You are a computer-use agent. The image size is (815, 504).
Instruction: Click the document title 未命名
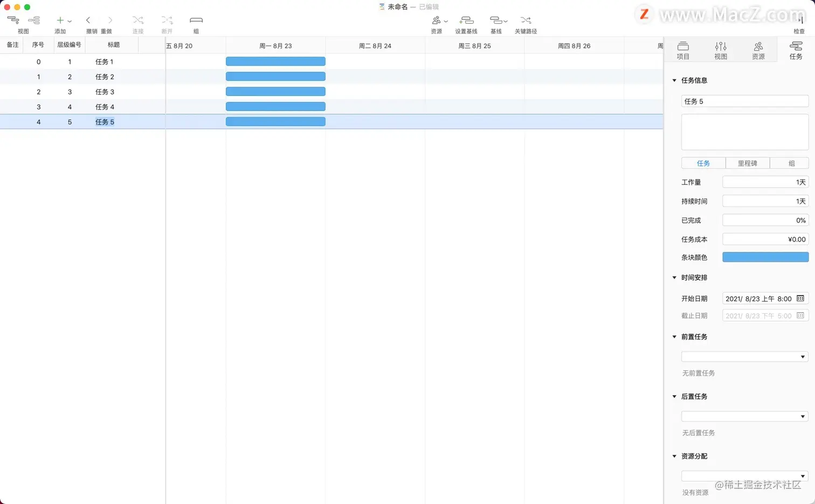398,7
